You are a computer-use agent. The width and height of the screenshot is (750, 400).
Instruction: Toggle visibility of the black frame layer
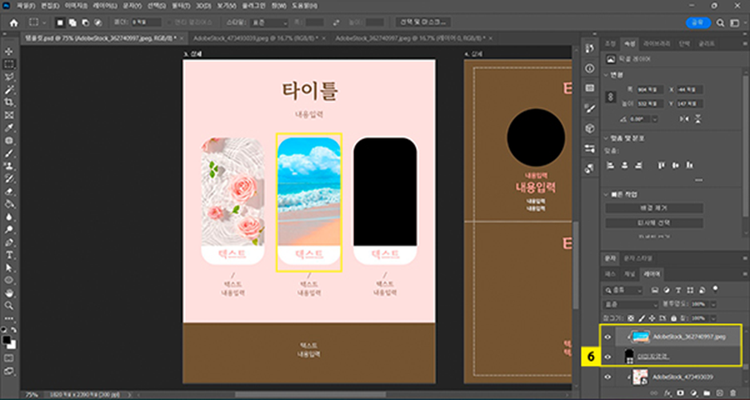(x=608, y=357)
